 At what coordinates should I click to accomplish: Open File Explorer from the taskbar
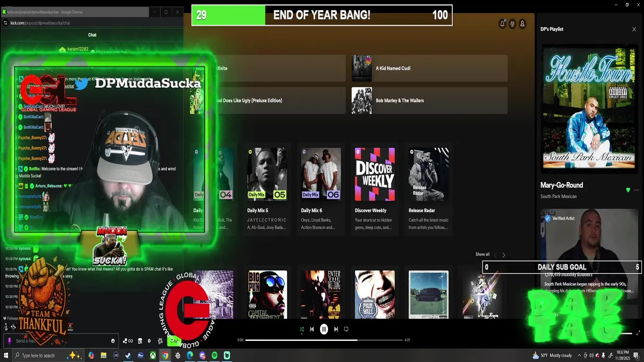(103, 355)
